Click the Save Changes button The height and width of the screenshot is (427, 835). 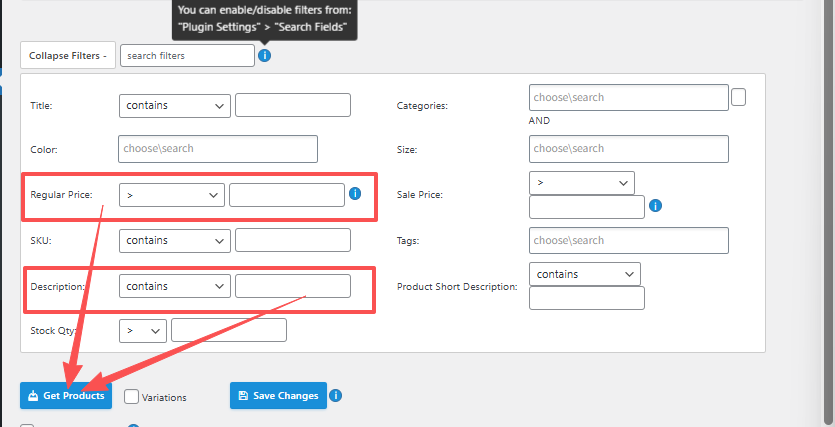click(277, 395)
